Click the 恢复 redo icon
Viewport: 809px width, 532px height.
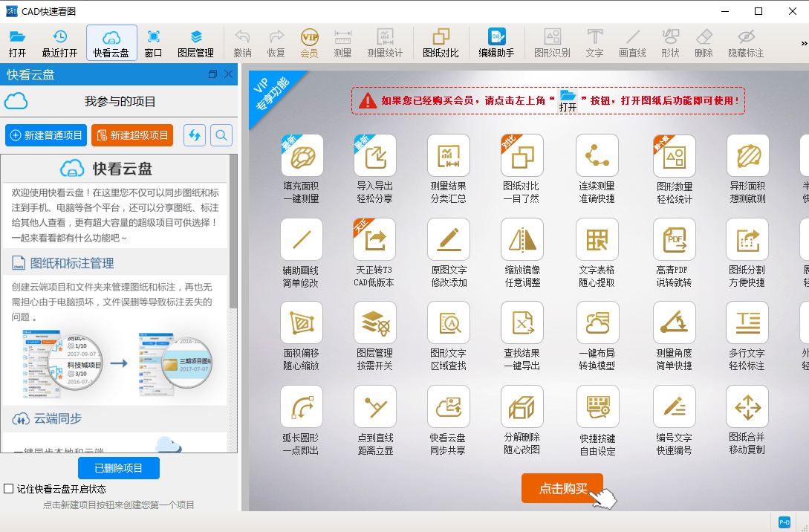coord(276,43)
